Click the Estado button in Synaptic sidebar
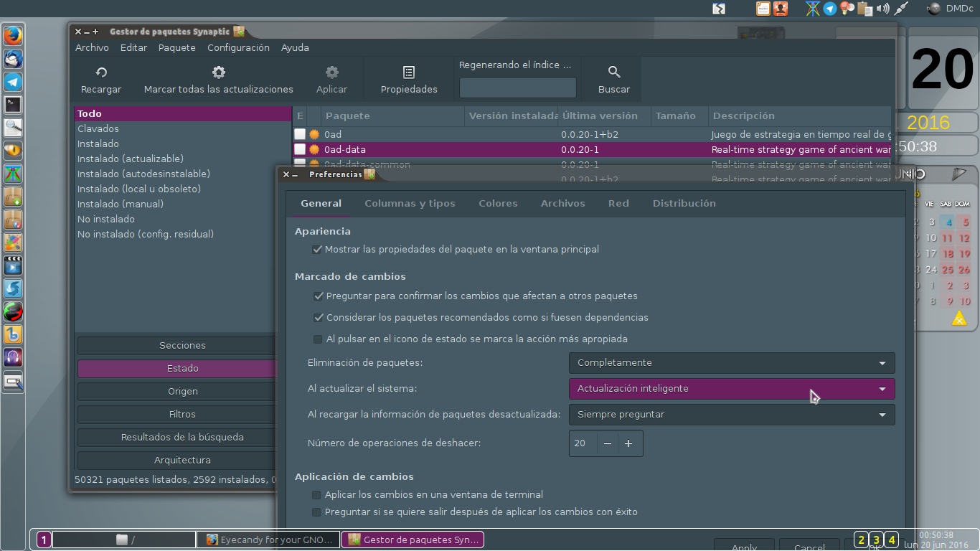980x551 pixels. pos(182,369)
